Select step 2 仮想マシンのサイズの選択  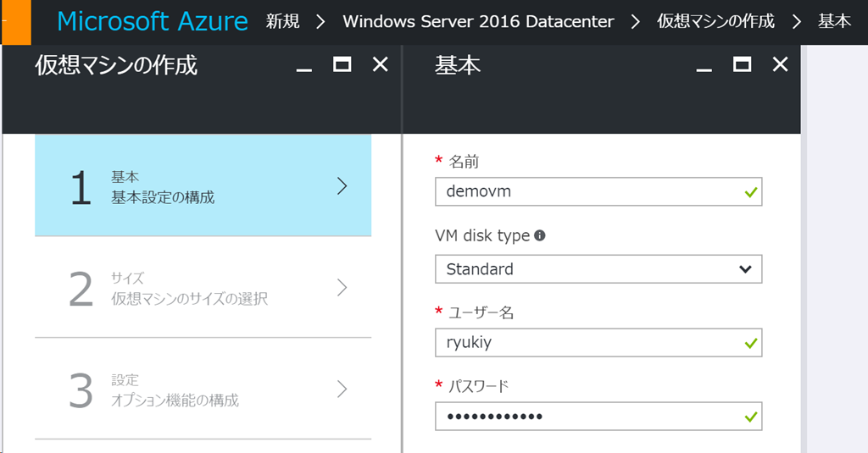click(x=203, y=287)
